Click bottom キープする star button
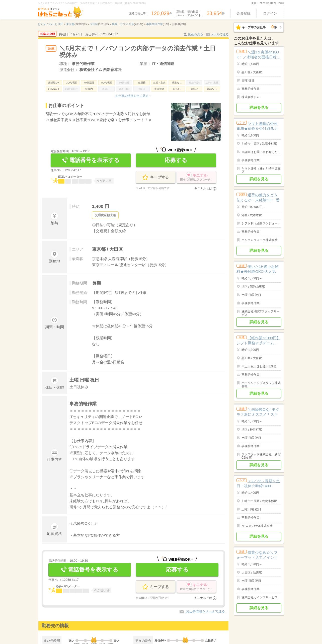The width and height of the screenshot is (322, 644). 156,587
